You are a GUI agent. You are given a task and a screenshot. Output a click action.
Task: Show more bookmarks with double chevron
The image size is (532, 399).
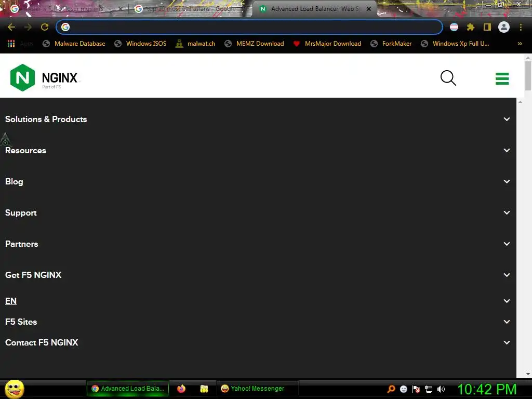(520, 44)
